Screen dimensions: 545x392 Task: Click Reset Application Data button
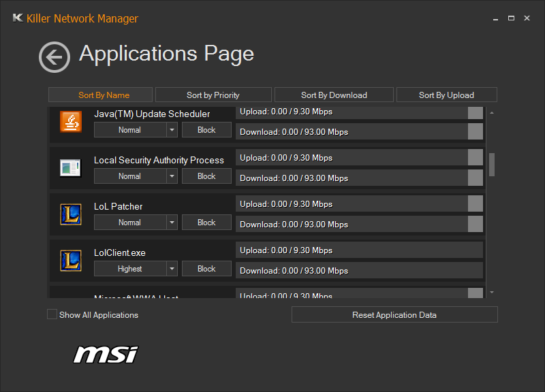pyautogui.click(x=394, y=314)
